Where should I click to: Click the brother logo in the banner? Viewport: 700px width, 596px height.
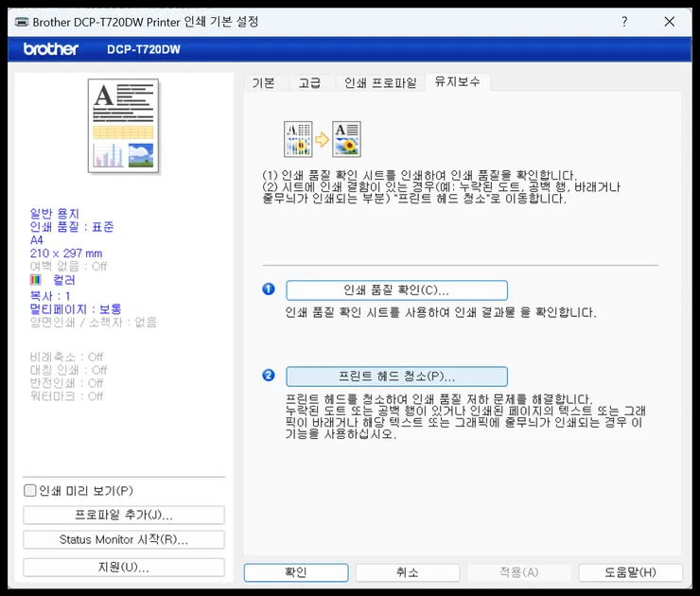coord(51,49)
